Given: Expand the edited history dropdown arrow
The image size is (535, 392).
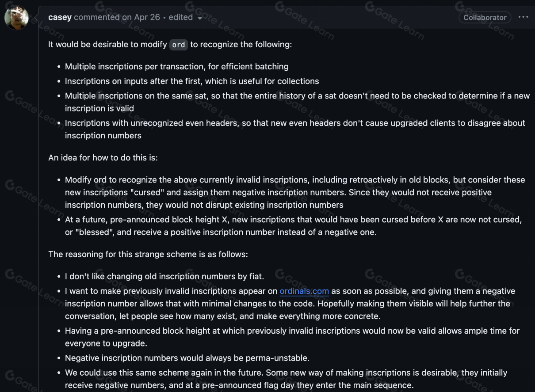Looking at the screenshot, I should click(200, 18).
